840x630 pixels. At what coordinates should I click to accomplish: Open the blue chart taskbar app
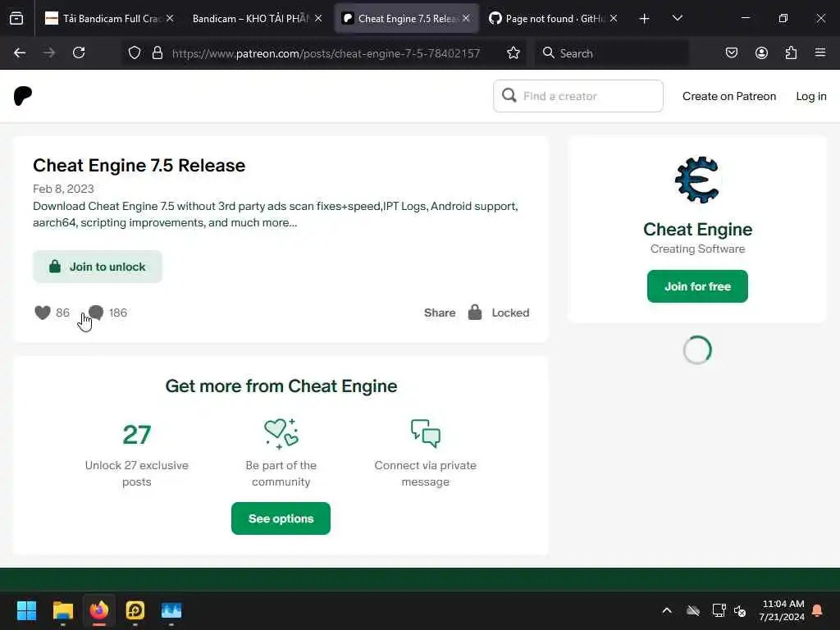(x=171, y=610)
